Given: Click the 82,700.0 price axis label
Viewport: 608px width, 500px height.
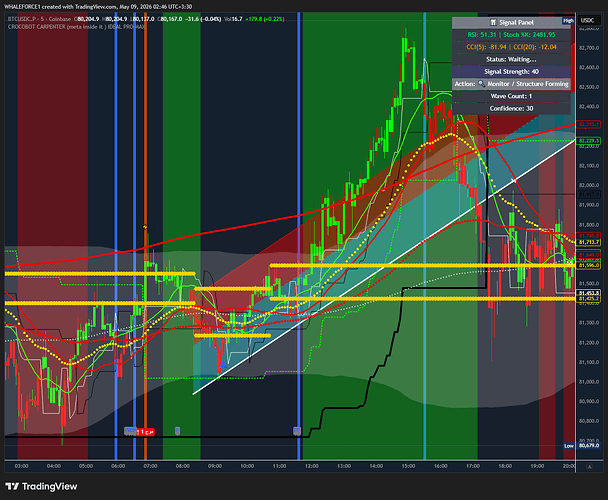Looking at the screenshot, I should 589,48.
